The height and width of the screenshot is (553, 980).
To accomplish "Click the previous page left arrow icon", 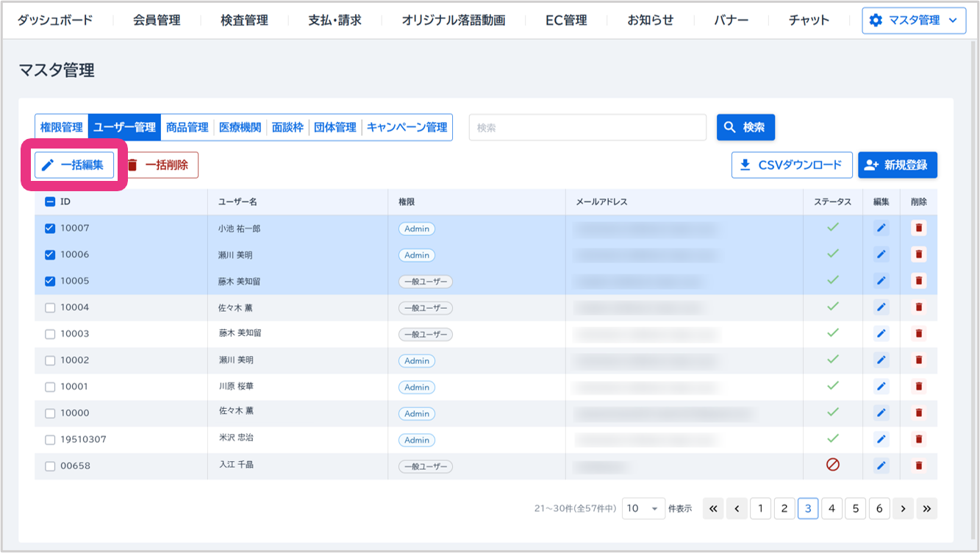I will (x=737, y=508).
